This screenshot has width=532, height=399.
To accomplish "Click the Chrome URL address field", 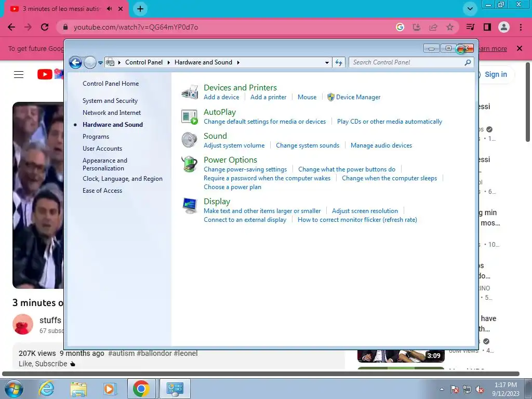I will click(x=224, y=27).
